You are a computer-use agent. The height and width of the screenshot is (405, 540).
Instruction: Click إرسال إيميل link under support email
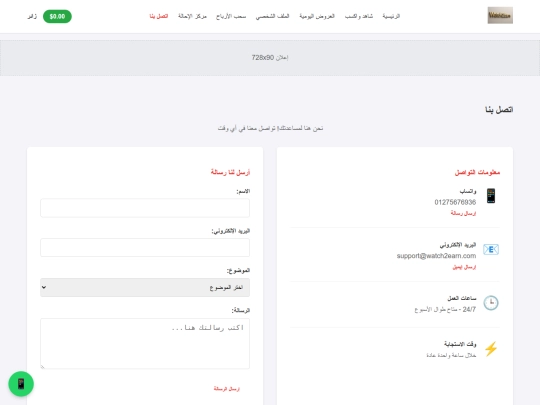464,267
